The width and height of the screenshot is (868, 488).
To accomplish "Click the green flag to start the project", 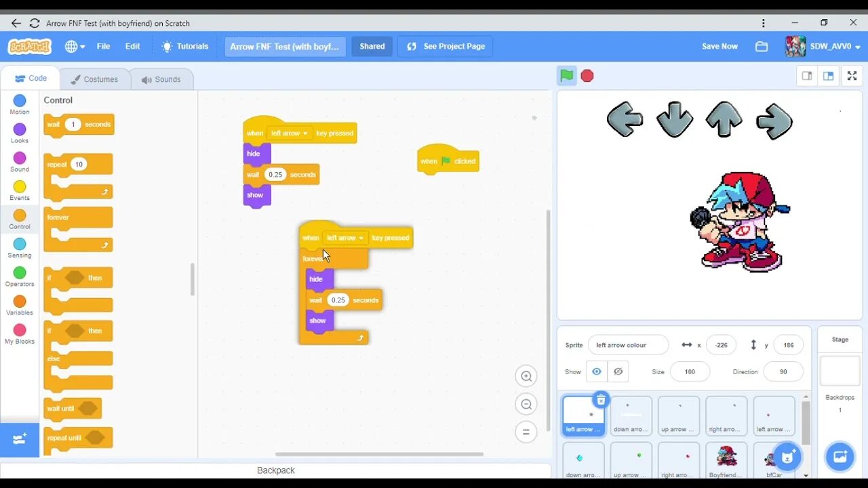I will point(567,76).
